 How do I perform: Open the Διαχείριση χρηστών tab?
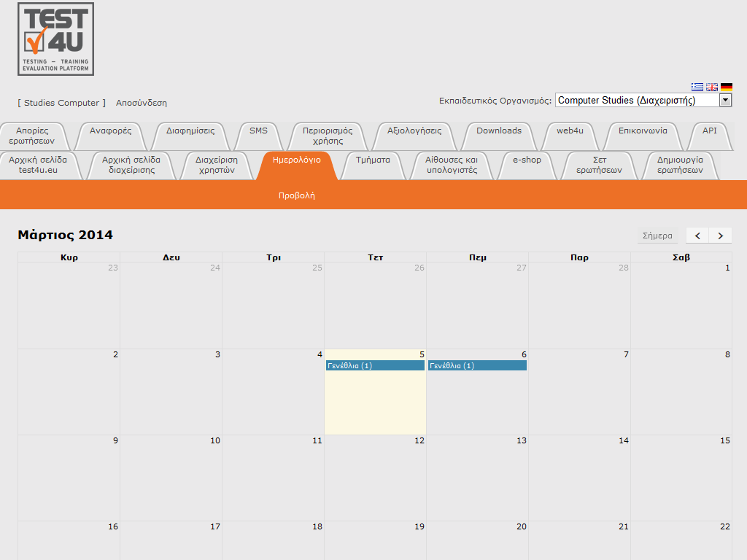click(x=217, y=165)
